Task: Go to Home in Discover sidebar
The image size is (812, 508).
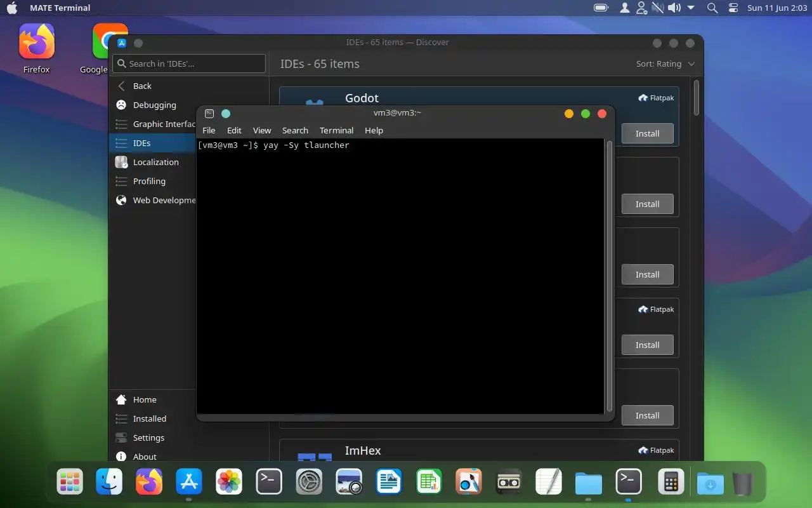Action: (x=152, y=399)
